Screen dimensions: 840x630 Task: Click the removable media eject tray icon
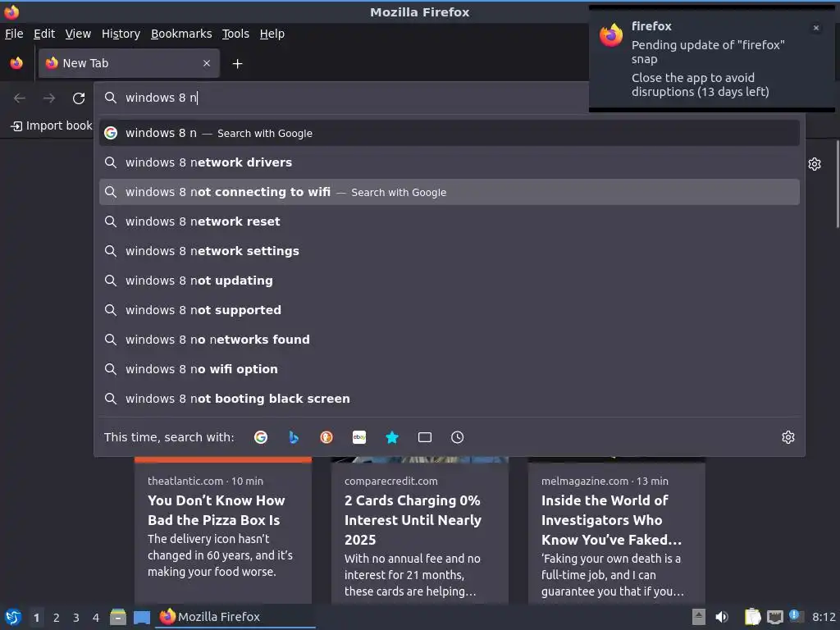pyautogui.click(x=699, y=617)
